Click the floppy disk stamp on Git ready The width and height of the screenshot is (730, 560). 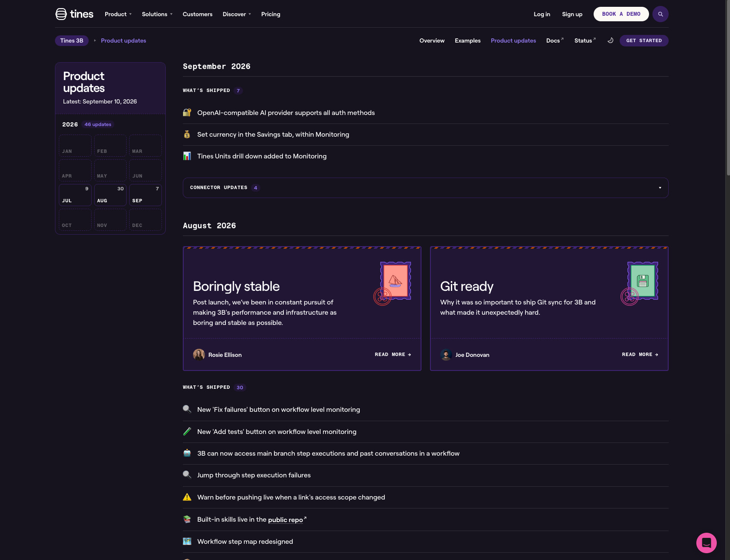tap(643, 281)
